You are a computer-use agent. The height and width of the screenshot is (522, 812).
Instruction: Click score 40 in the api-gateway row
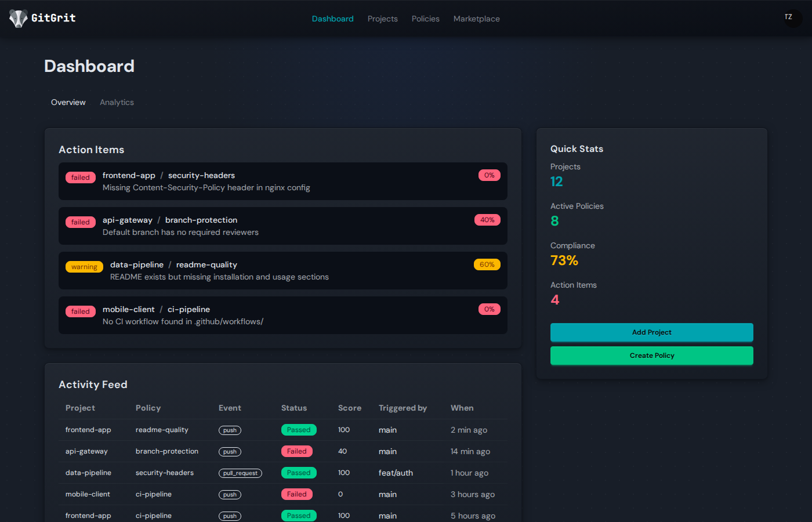342,451
